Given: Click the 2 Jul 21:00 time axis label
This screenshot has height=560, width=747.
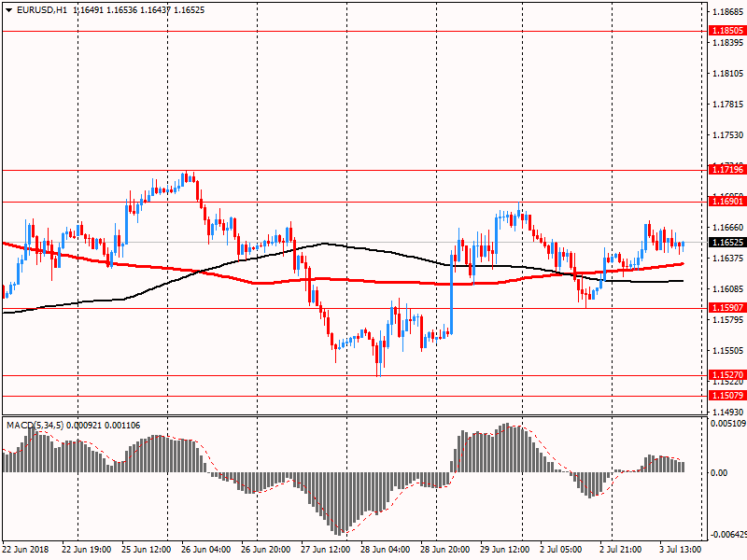Looking at the screenshot, I should pos(621,550).
